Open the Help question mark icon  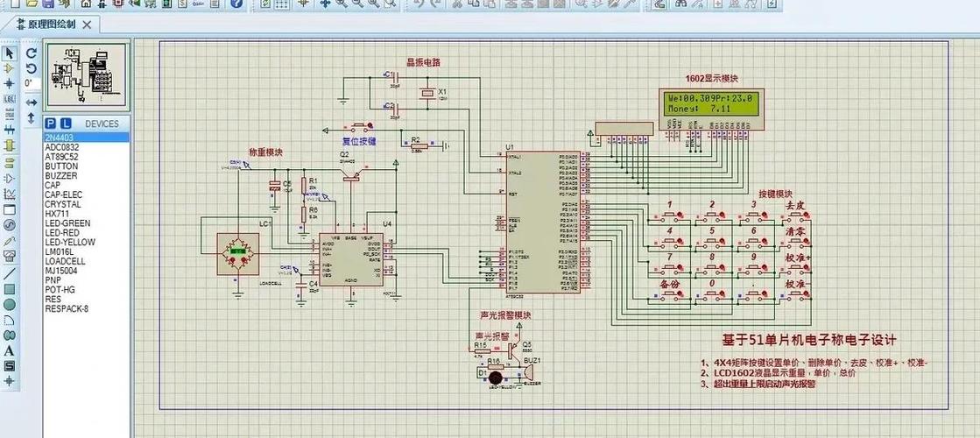pyautogui.click(x=236, y=4)
